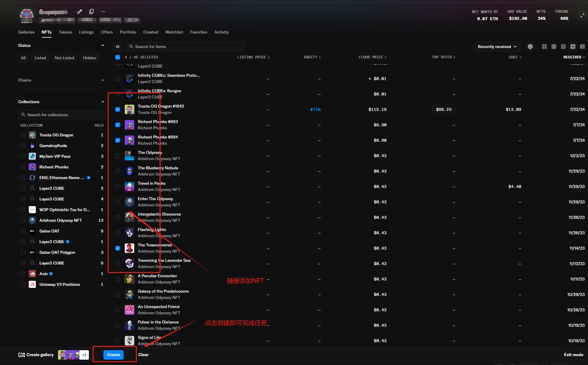This screenshot has width=588, height=365.
Task: Click the blue Create button
Action: coord(114,355)
